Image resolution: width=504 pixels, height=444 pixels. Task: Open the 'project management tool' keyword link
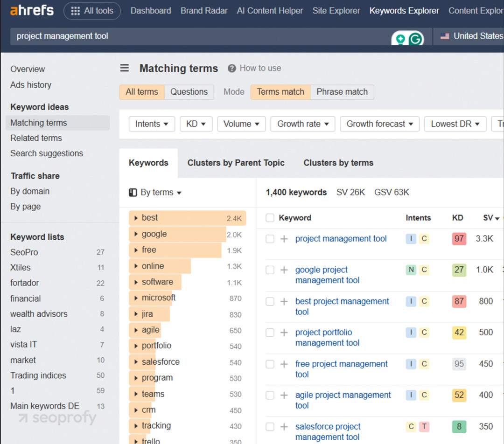pyautogui.click(x=341, y=239)
